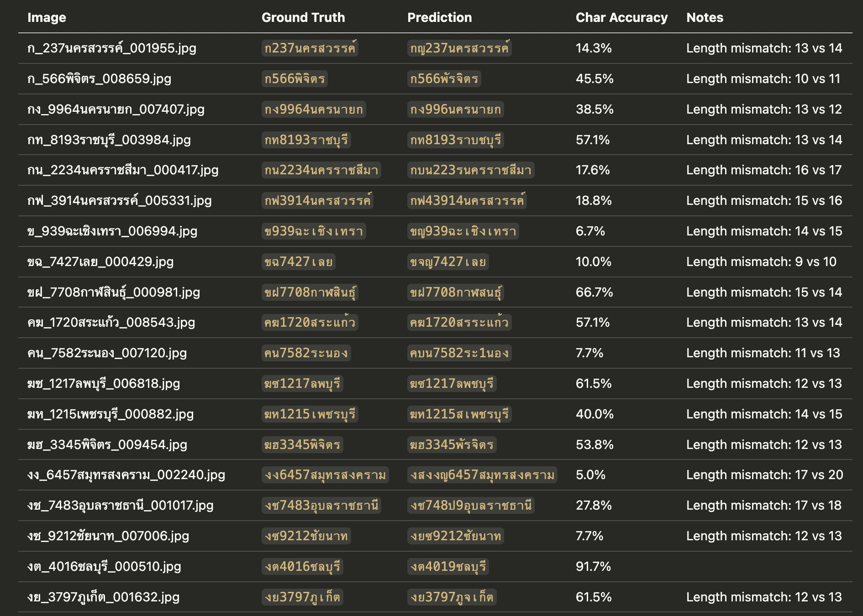Screen dimensions: 863x616
Task: Select filename กง_9964นครนายก_007407.jpg
Action: click(116, 110)
